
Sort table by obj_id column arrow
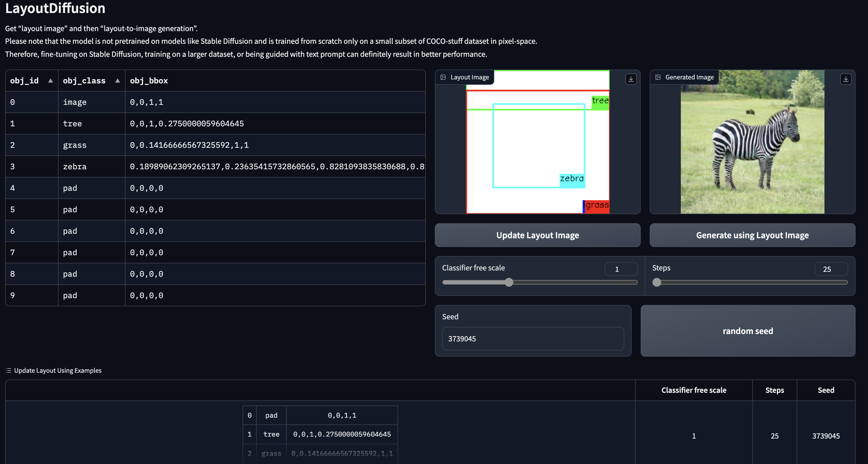tap(51, 81)
